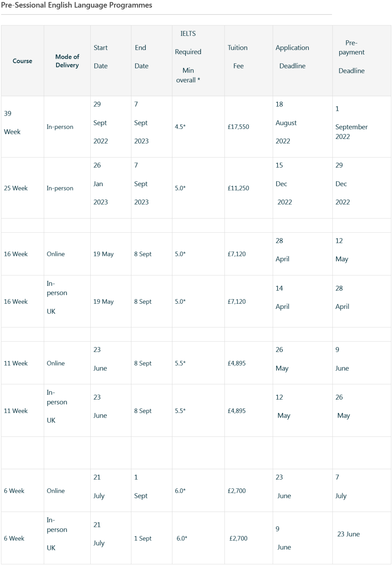392x565 pixels.
Task: Select the IELTS Required Min overall header
Action: [x=188, y=57]
